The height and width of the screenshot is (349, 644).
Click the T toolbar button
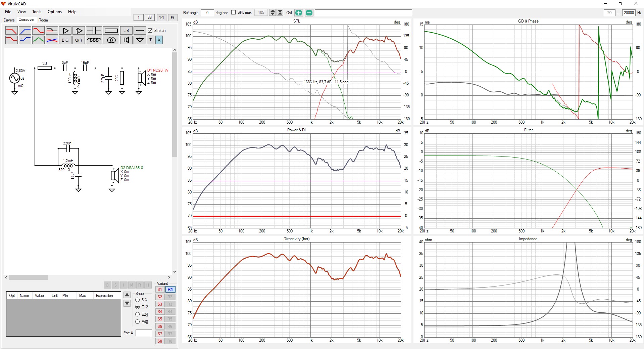(150, 40)
